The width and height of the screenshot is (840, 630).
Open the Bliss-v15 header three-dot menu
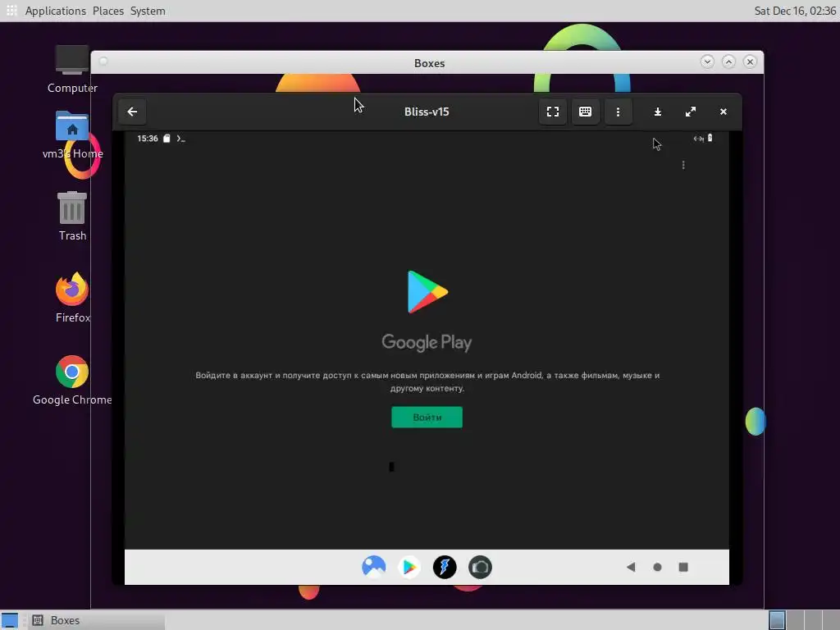618,112
